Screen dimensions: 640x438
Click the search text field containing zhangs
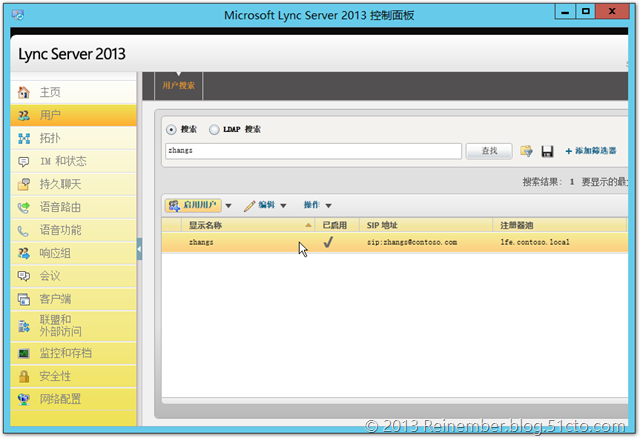click(313, 151)
